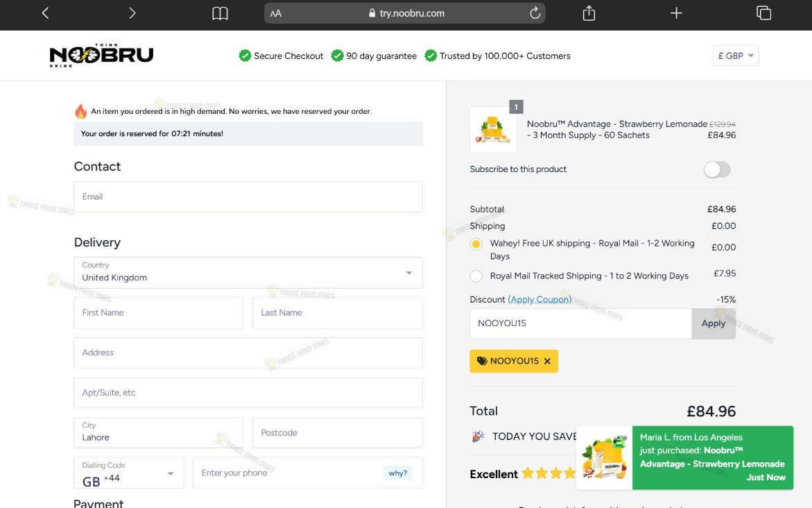812x508 pixels.
Task: Go forward with the browser forward arrow
Action: tap(132, 13)
